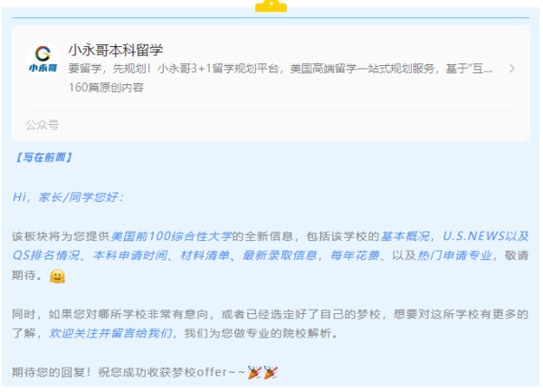543x392 pixels.
Task: Click the highlighted 材料清单 text
Action: point(205,255)
